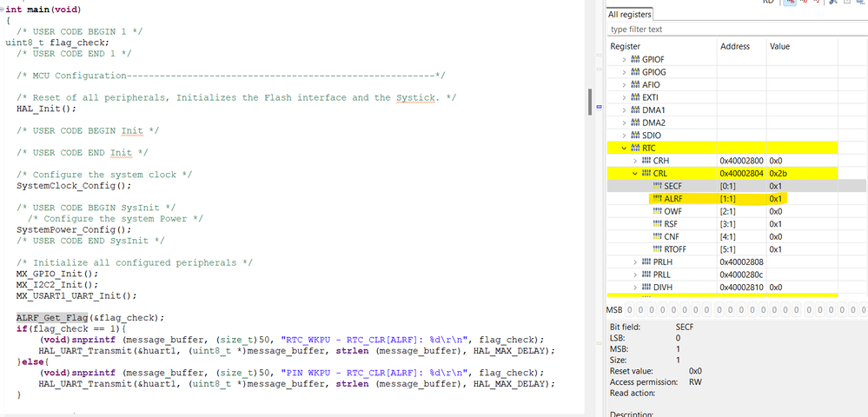Click the MX_USART1_UART_Init(); code line
868x417 pixels.
pyautogui.click(x=76, y=295)
